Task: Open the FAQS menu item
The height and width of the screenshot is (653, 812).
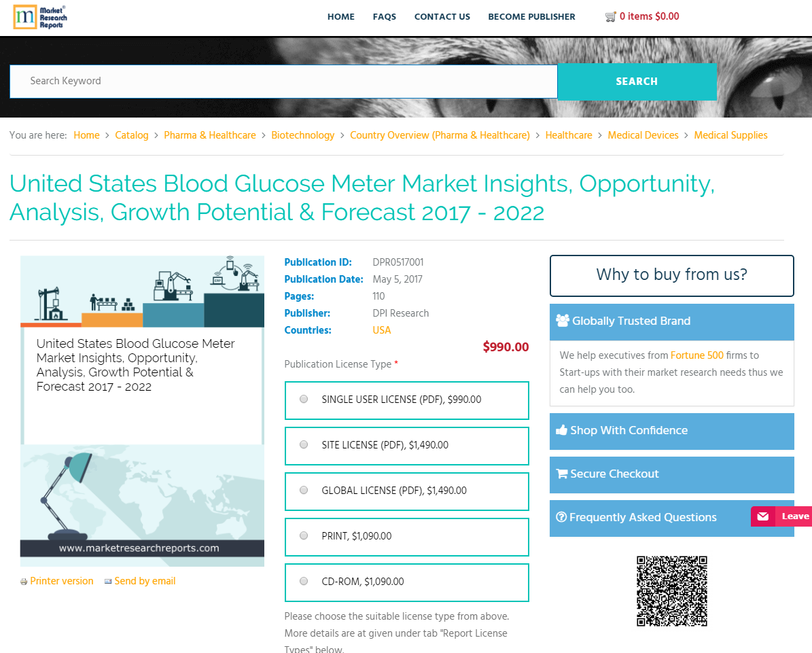Action: pyautogui.click(x=384, y=16)
